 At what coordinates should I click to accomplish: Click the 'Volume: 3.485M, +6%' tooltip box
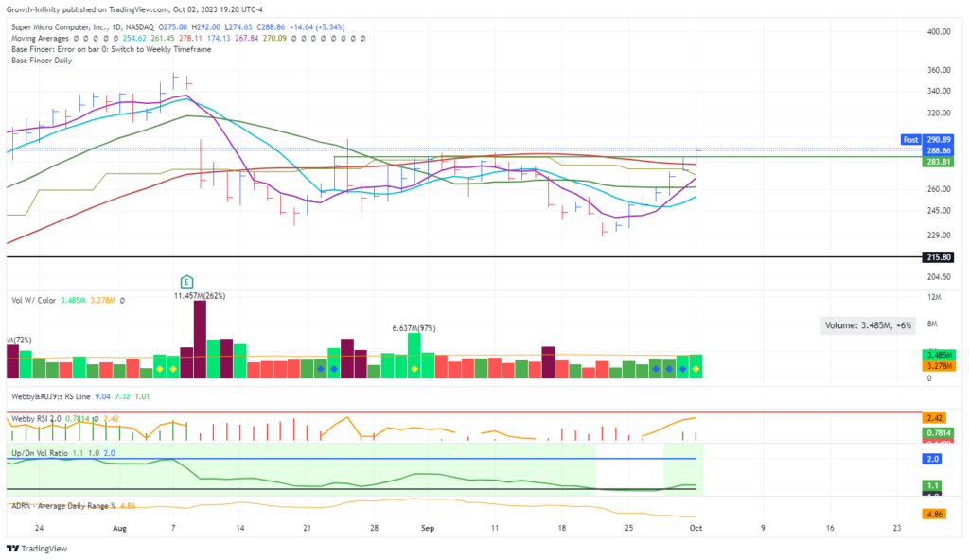point(866,325)
